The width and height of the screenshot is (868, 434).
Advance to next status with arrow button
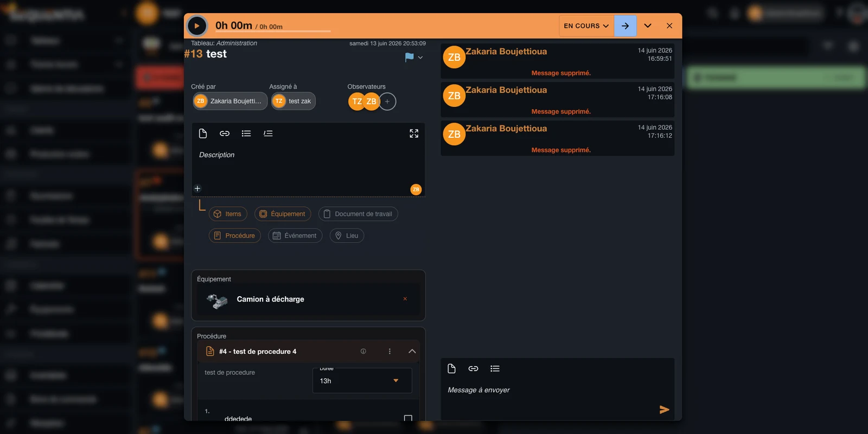625,25
